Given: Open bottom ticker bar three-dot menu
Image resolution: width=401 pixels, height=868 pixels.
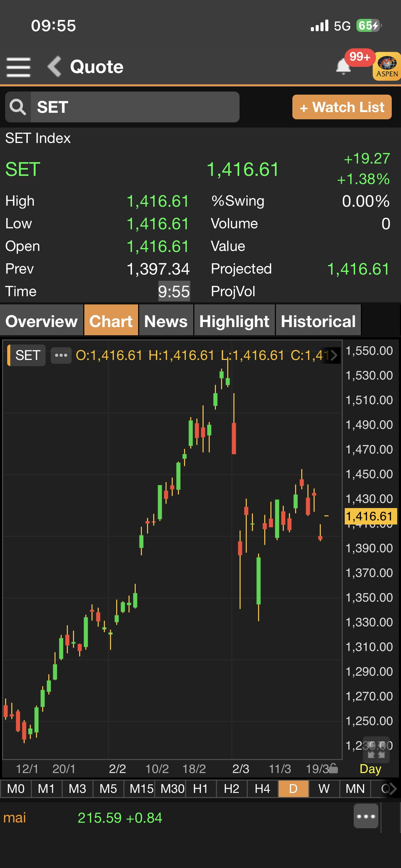Looking at the screenshot, I should click(x=366, y=816).
